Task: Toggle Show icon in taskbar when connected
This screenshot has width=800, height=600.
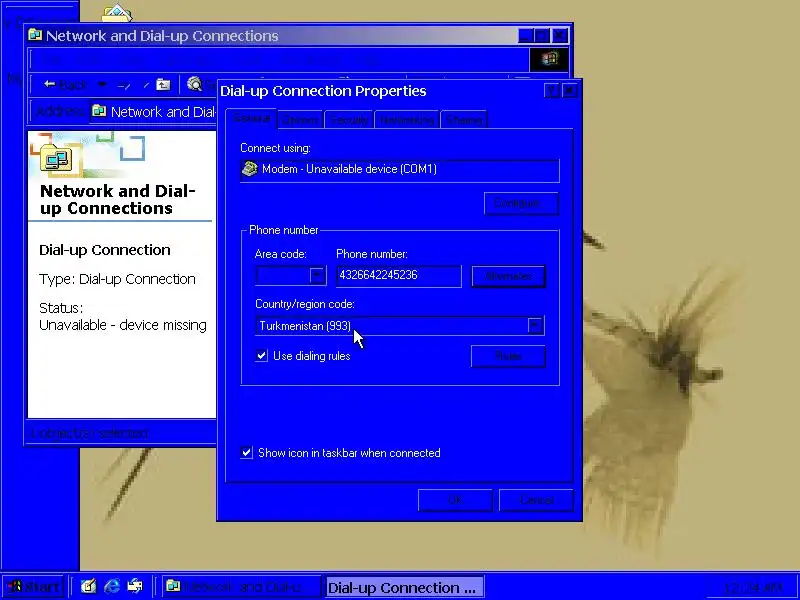Action: (x=246, y=452)
